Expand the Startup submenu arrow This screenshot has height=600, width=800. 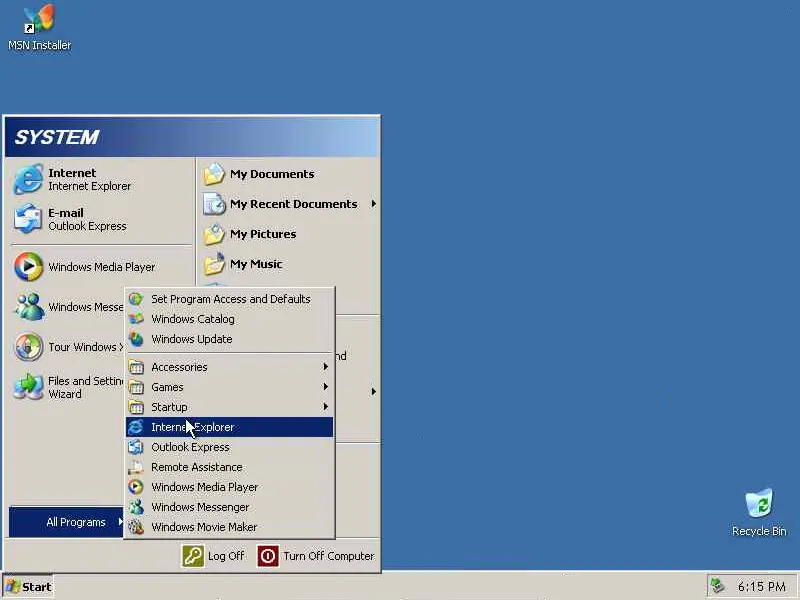coord(326,407)
